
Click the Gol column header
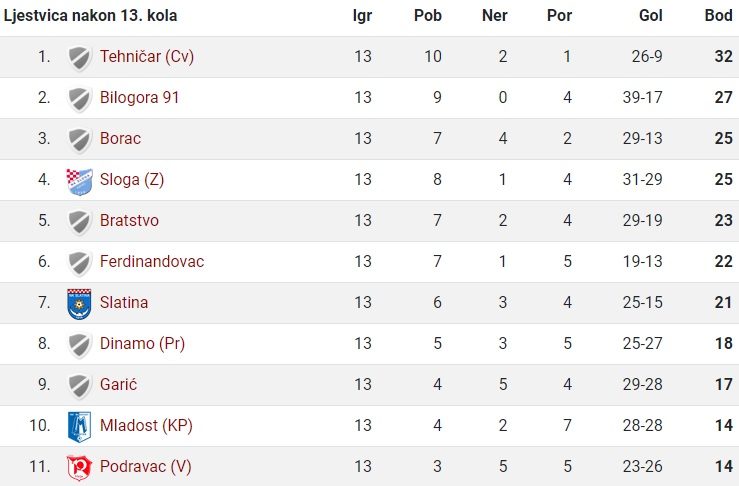coord(650,16)
